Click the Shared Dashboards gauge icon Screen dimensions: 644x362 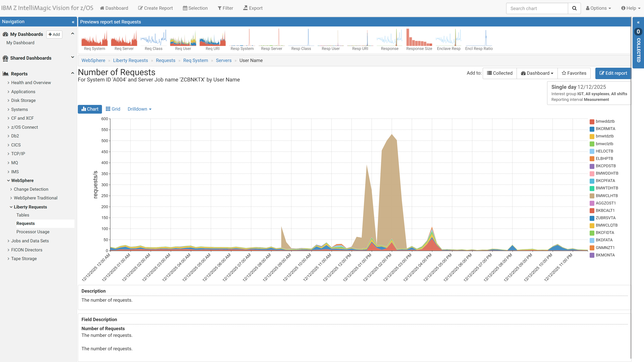point(5,58)
